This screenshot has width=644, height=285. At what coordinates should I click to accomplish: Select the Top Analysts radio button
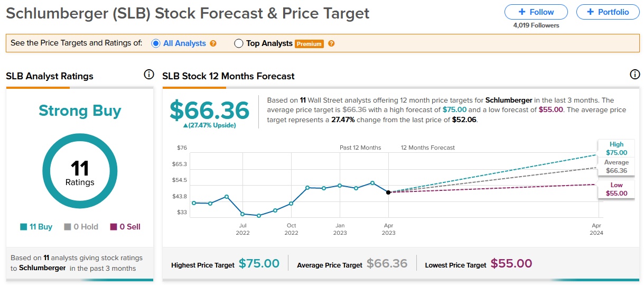click(239, 43)
